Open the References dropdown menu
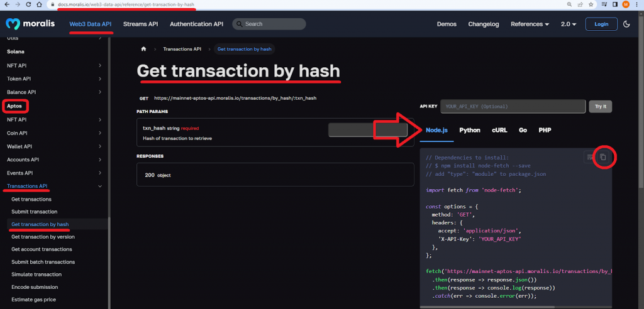Screen dimensions: 644x309 pos(530,24)
